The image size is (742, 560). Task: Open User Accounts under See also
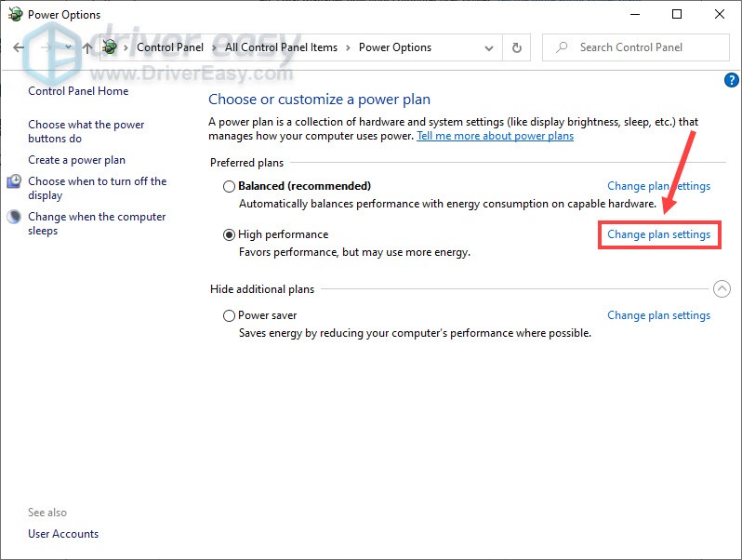click(63, 534)
